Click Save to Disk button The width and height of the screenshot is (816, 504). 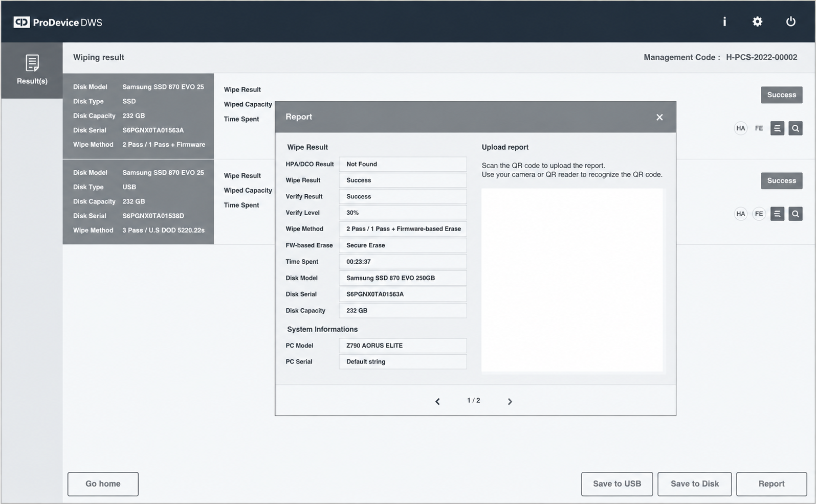[x=694, y=484]
